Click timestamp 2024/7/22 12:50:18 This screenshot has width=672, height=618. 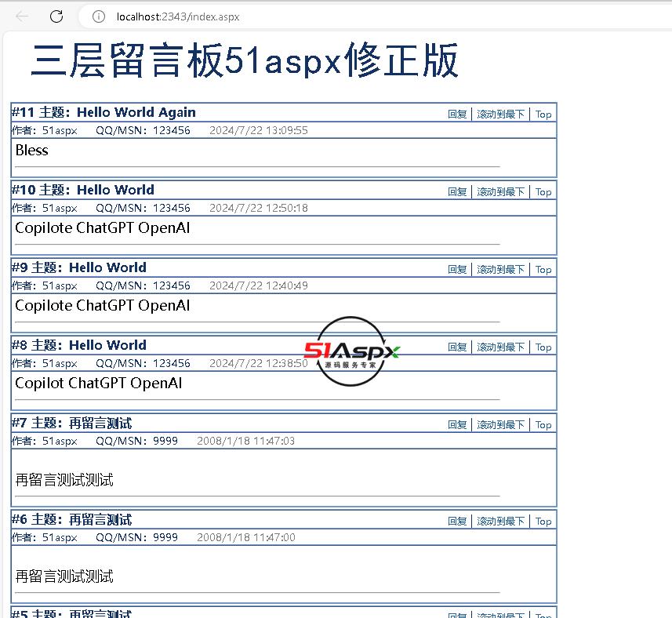point(259,208)
